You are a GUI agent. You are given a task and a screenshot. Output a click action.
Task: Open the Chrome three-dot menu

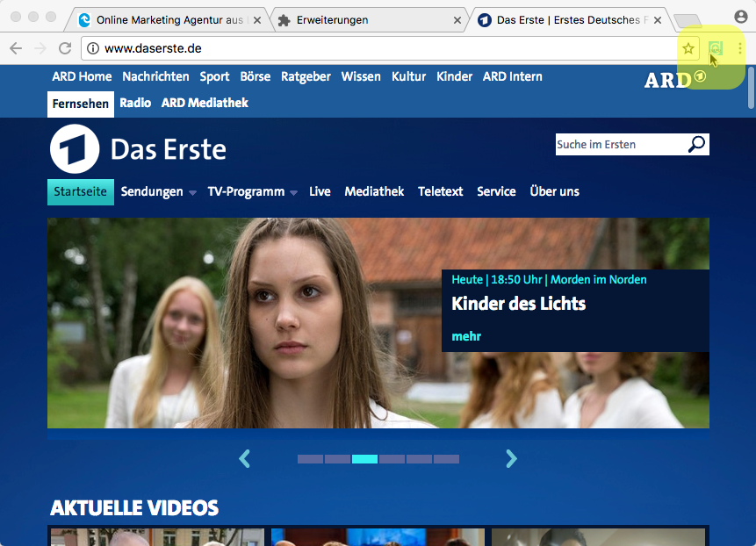click(x=740, y=49)
